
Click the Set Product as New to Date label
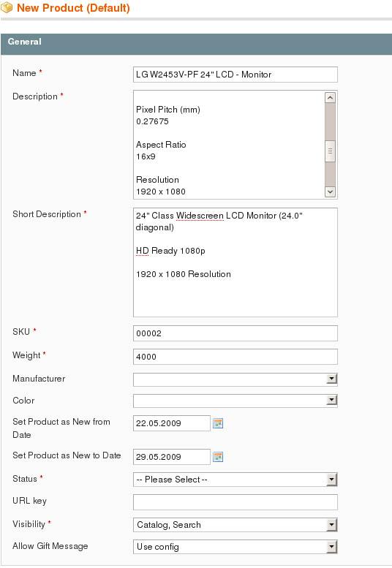[x=67, y=455]
